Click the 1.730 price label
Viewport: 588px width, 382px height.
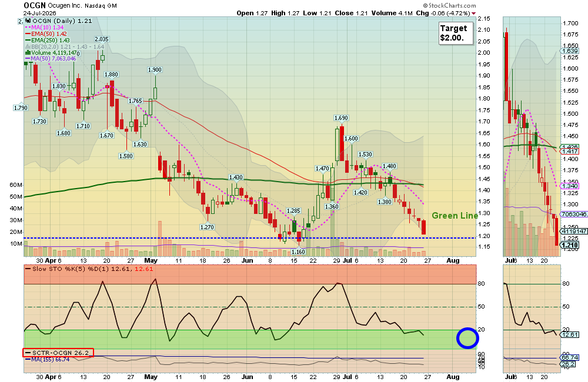tap(39, 122)
